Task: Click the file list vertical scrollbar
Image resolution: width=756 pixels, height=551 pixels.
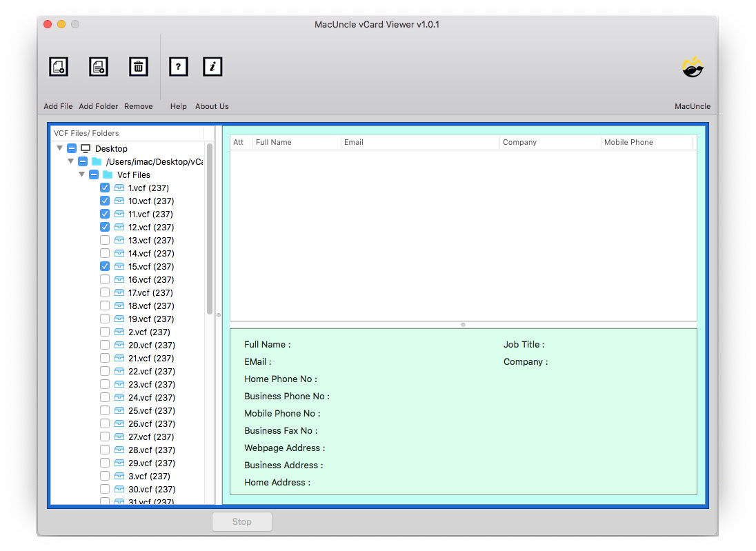Action: [210, 228]
